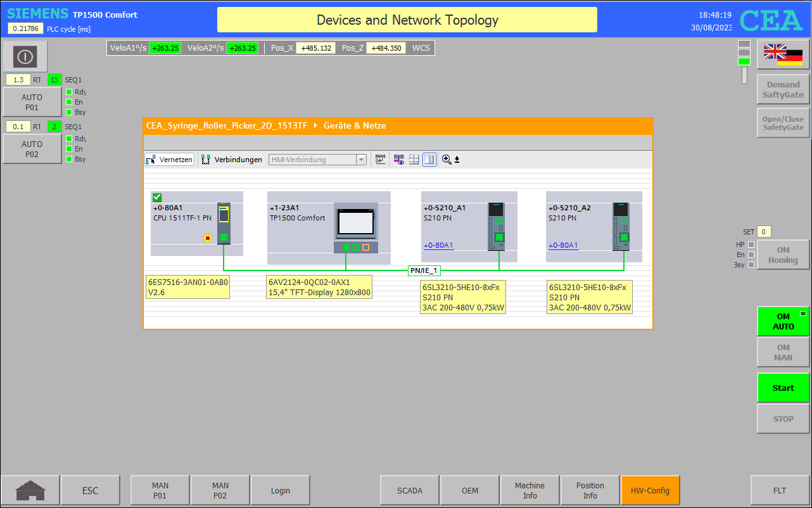Go to the Home screen via house icon
The height and width of the screenshot is (508, 812).
[x=30, y=490]
